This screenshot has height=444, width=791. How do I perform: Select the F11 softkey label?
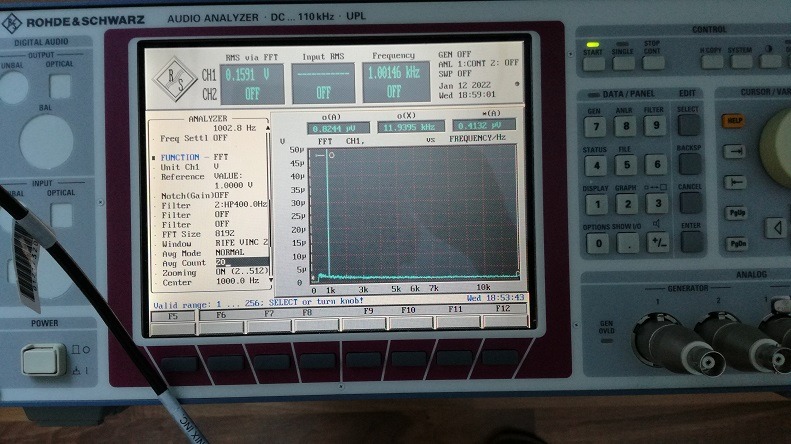455,309
